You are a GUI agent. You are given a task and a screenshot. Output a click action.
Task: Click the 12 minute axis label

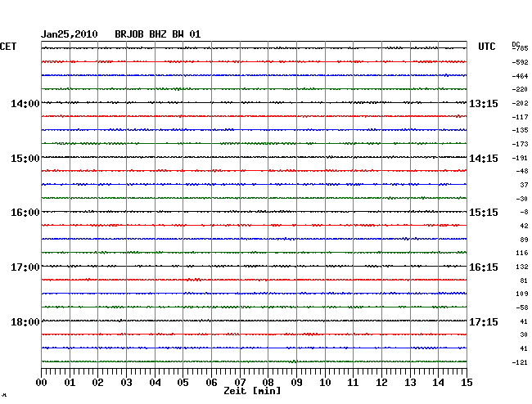tap(381, 383)
